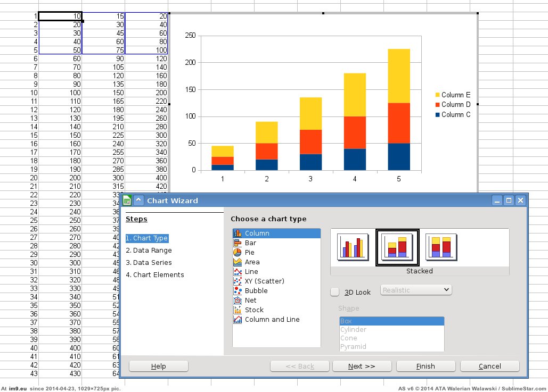
Task: Choose the XY (Scatter) chart icon
Action: click(238, 281)
